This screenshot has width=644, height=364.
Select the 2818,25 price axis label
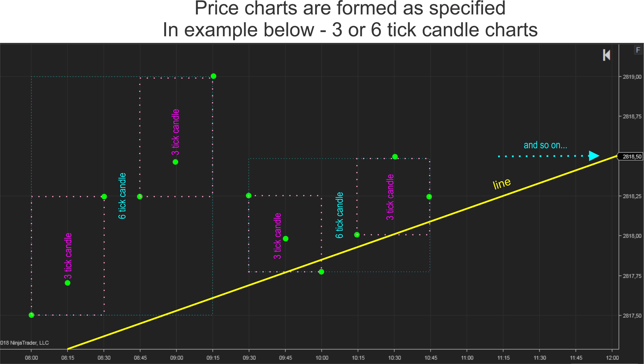[632, 196]
